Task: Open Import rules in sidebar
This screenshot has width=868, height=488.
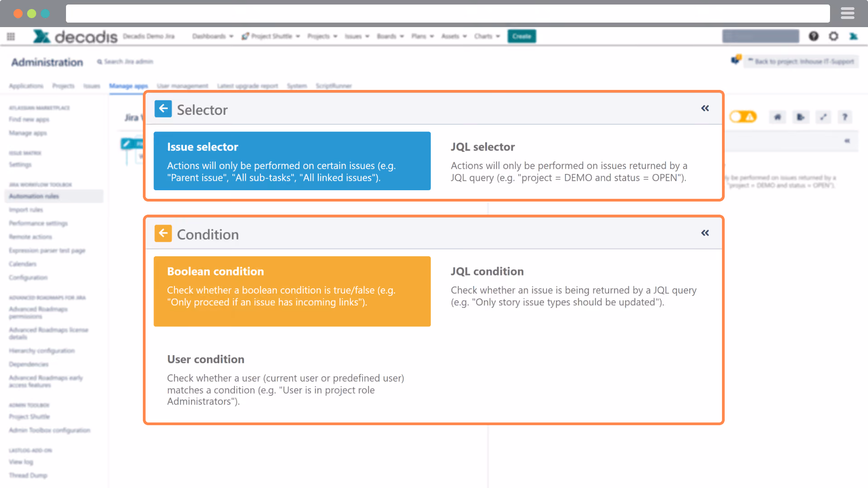Action: tap(26, 210)
